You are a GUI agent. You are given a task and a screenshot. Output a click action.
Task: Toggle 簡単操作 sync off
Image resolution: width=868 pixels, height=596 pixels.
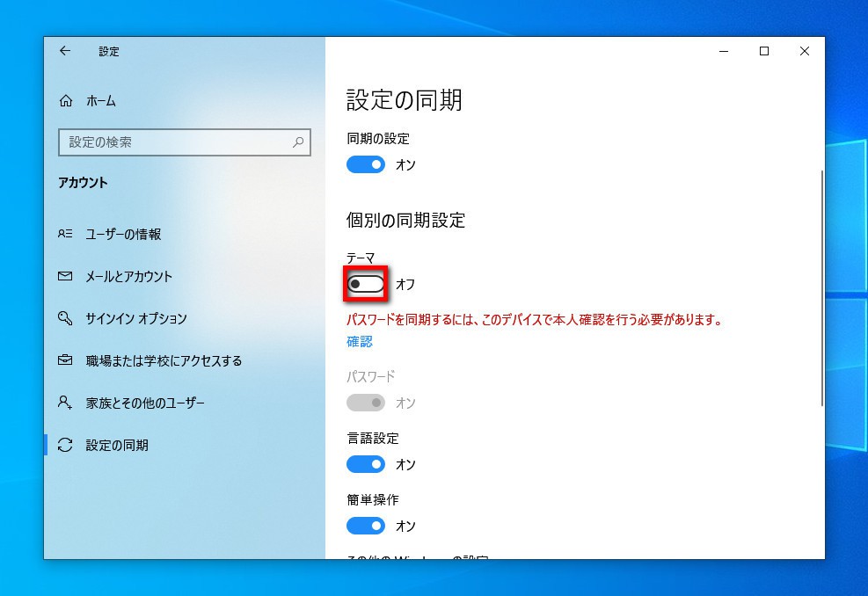(366, 526)
